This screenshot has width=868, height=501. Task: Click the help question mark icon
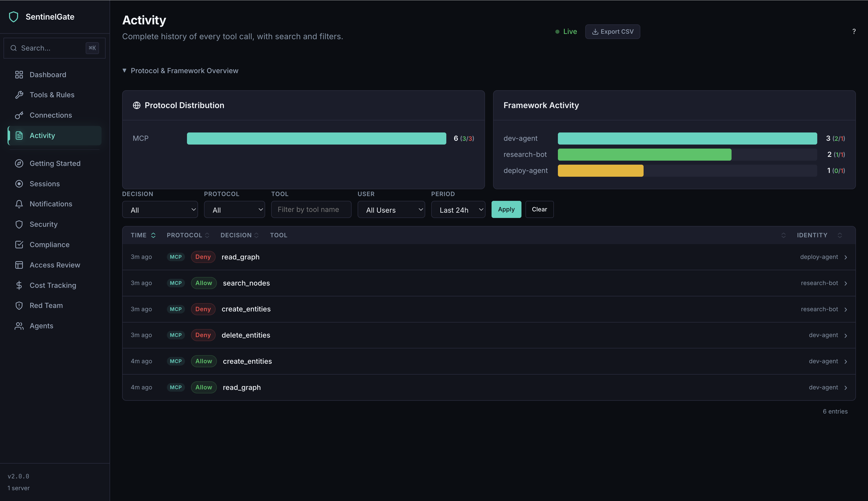[x=854, y=31]
